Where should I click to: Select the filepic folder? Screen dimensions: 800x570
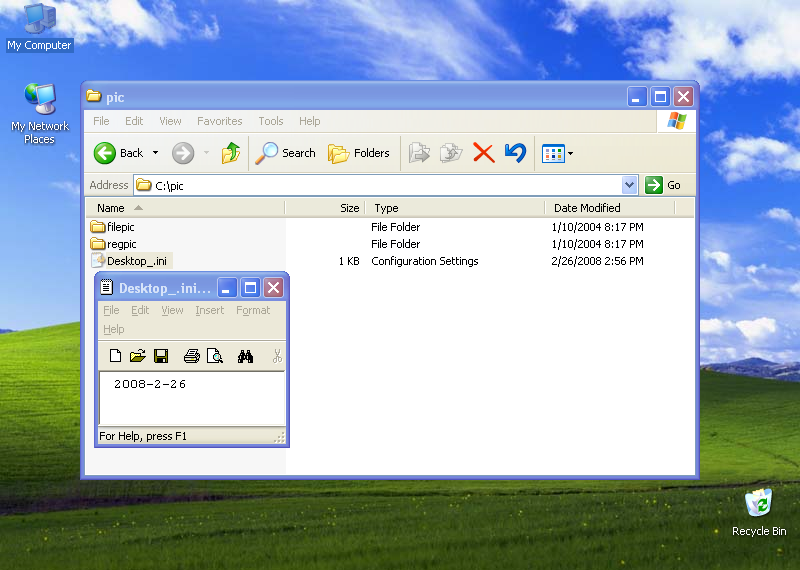click(113, 227)
